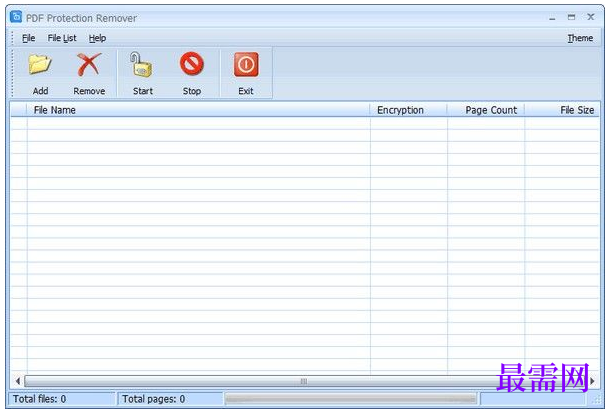Click the Add folder icon

coord(40,65)
